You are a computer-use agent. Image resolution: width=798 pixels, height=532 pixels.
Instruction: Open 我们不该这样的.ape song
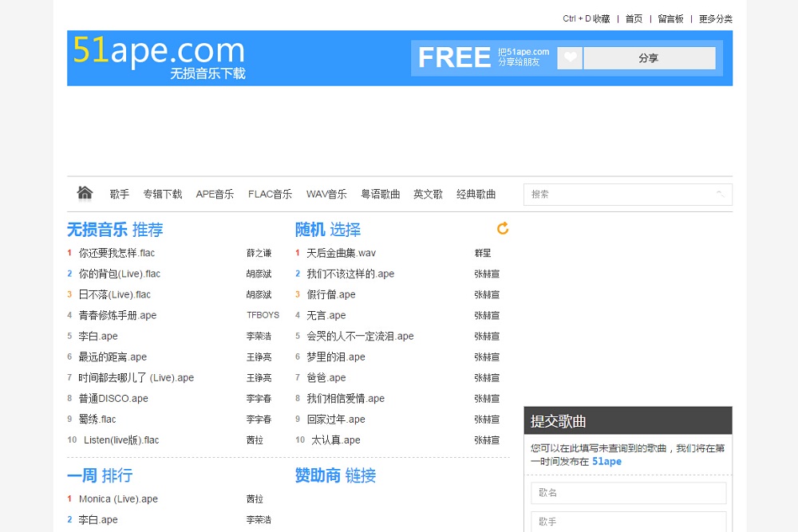[x=350, y=274]
